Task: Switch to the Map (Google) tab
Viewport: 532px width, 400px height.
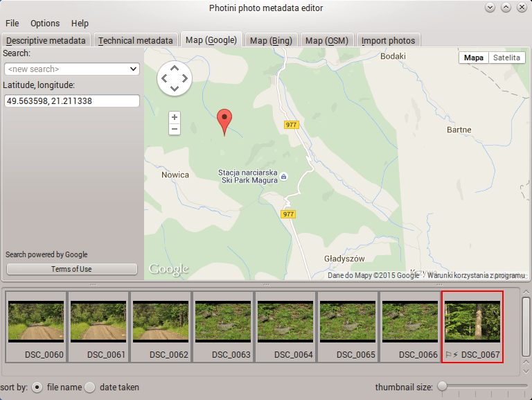Action: click(211, 40)
